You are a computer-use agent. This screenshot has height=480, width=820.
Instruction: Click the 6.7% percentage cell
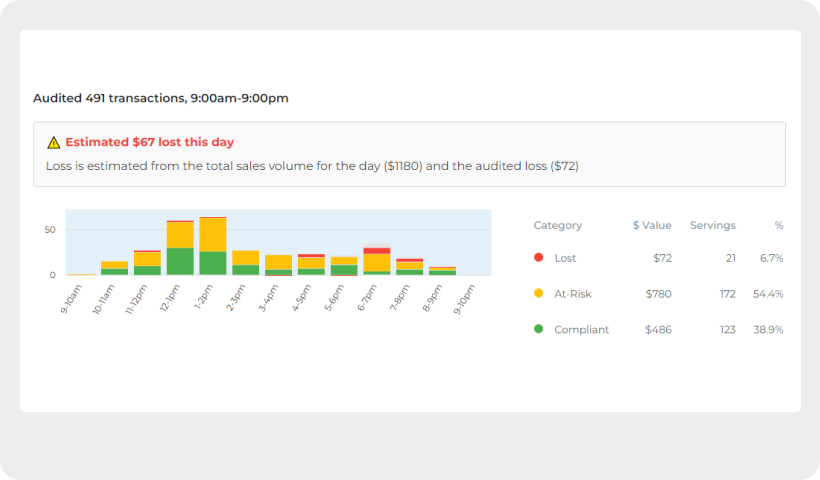point(771,258)
